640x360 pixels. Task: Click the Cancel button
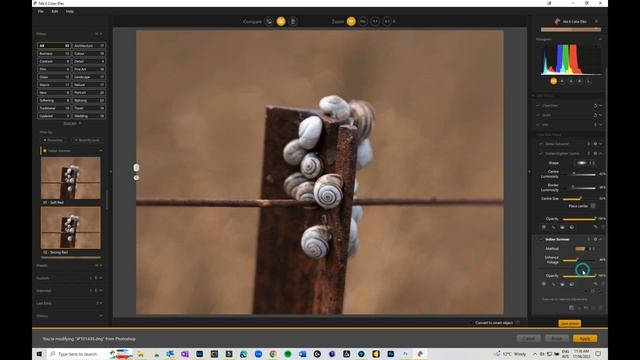pyautogui.click(x=529, y=338)
